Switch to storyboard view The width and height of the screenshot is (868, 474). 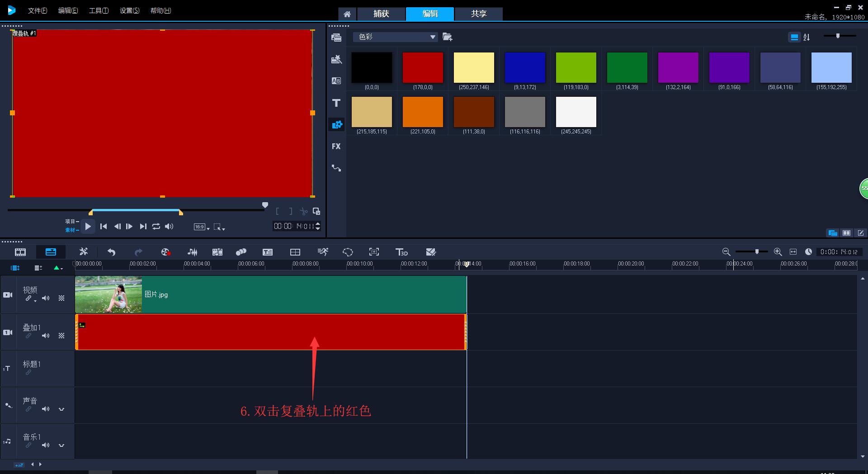20,252
